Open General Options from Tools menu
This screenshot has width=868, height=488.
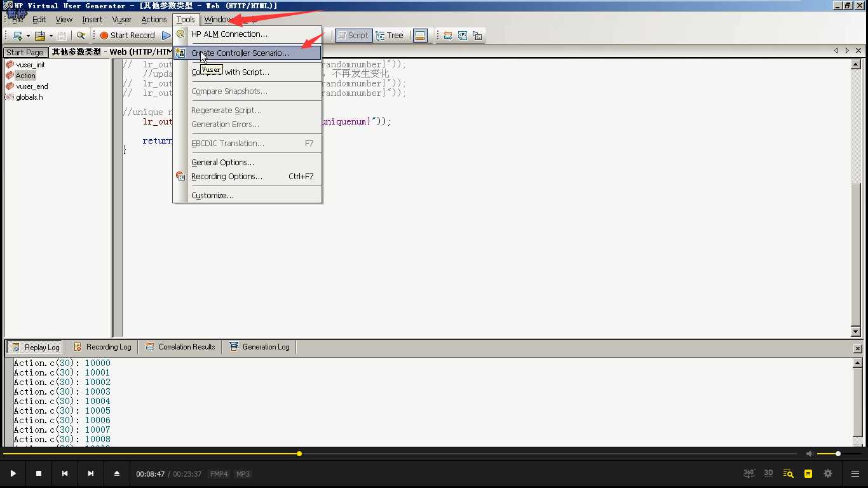pyautogui.click(x=248, y=162)
